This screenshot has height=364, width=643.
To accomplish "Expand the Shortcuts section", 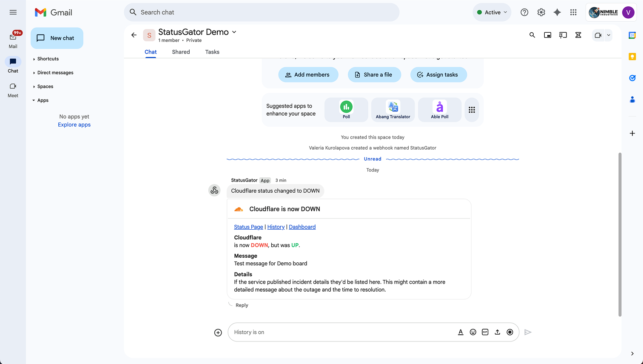I will (48, 59).
